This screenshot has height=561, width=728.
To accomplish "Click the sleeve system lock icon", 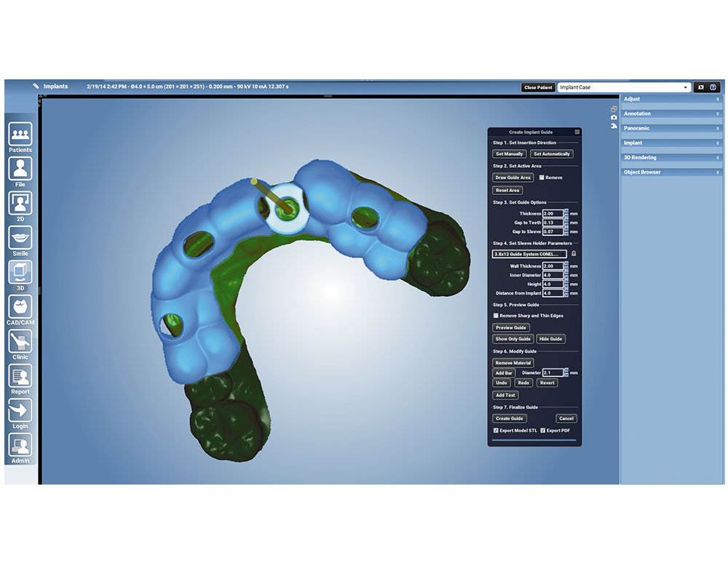I will point(574,254).
